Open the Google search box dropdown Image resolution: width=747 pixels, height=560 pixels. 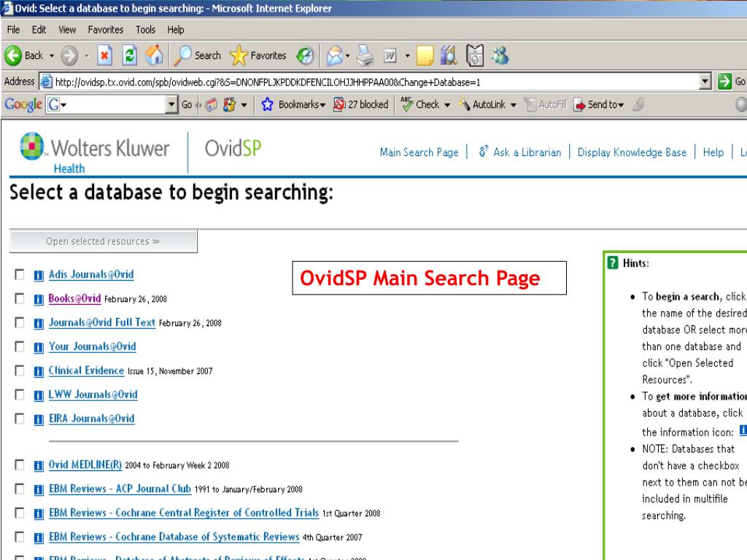tap(171, 104)
